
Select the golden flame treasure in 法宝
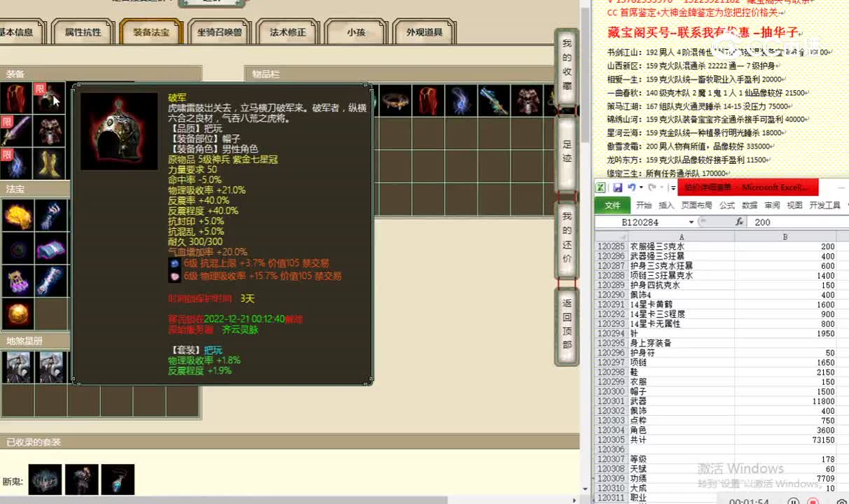pyautogui.click(x=18, y=216)
